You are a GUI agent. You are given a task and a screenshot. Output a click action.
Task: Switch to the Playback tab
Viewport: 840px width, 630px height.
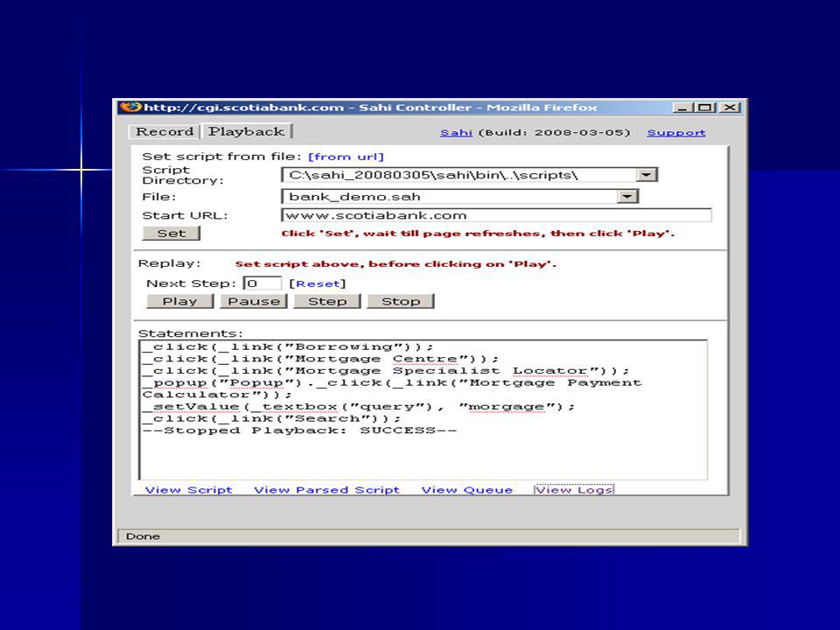coord(247,131)
